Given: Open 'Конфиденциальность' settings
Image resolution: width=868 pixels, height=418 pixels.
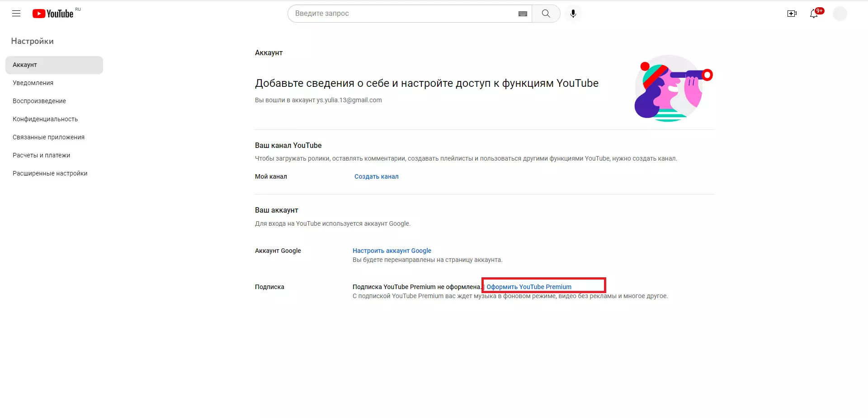Looking at the screenshot, I should click(54, 119).
